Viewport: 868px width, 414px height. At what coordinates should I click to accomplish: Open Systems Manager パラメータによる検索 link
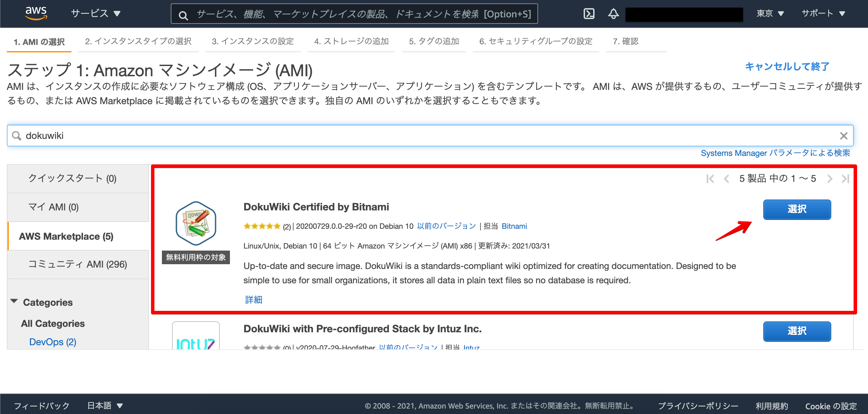(x=775, y=153)
